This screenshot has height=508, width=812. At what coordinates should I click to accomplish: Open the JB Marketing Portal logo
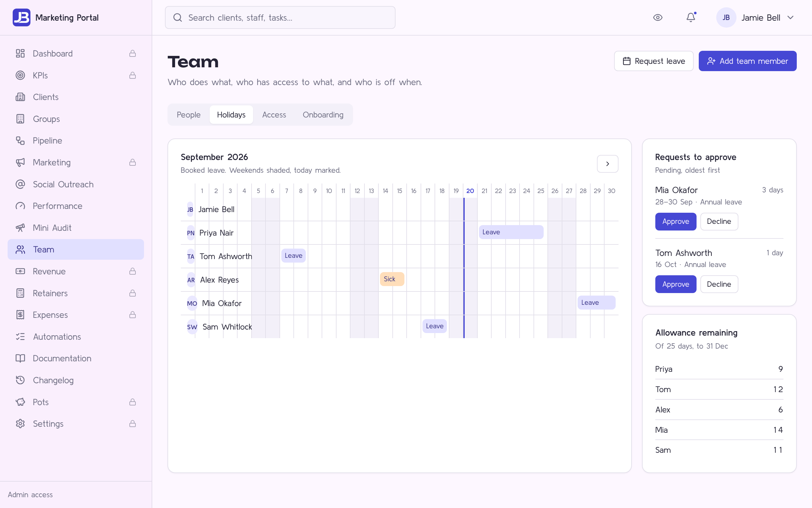click(x=22, y=17)
